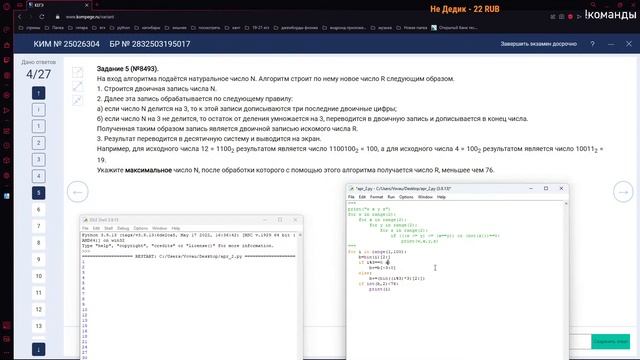The width and height of the screenshot is (640, 360).
Task: Open Run menu in the apr_2.py editor
Action: point(391,197)
